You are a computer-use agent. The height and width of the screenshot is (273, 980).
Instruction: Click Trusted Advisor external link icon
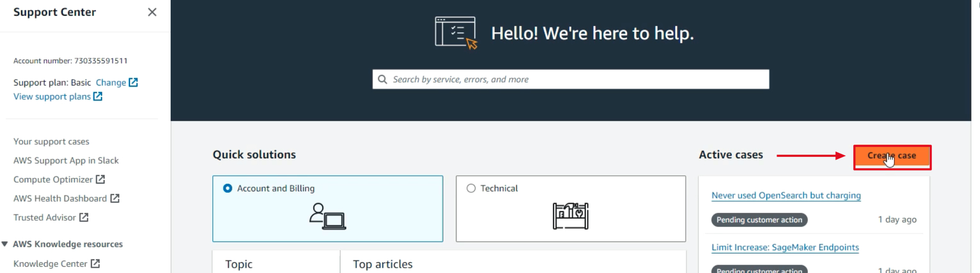click(84, 217)
